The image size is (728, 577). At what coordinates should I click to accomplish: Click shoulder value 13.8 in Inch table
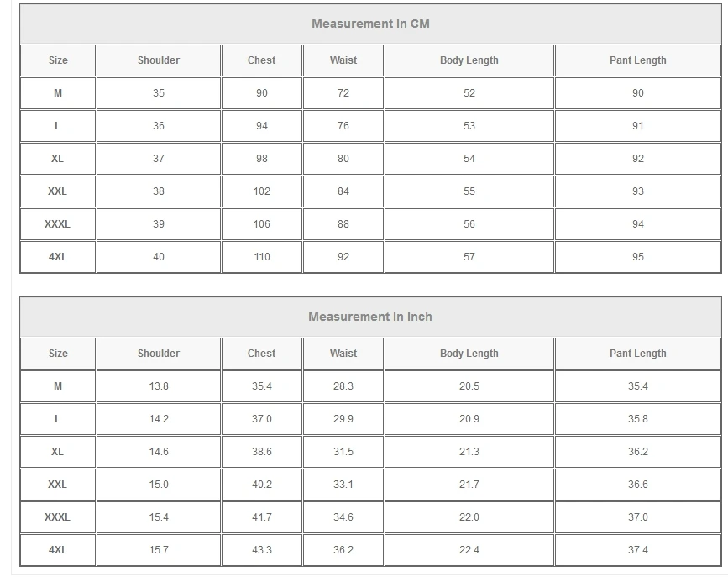pos(159,386)
